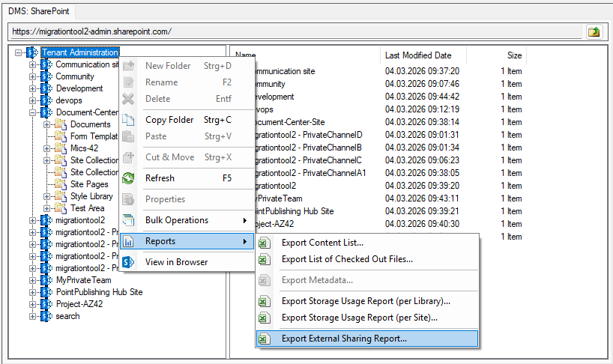Click the navigate-up folder icon beside URL

point(594,31)
